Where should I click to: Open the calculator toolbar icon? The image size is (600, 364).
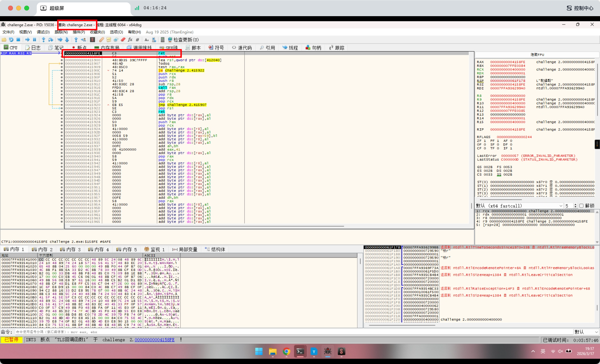(x=163, y=40)
